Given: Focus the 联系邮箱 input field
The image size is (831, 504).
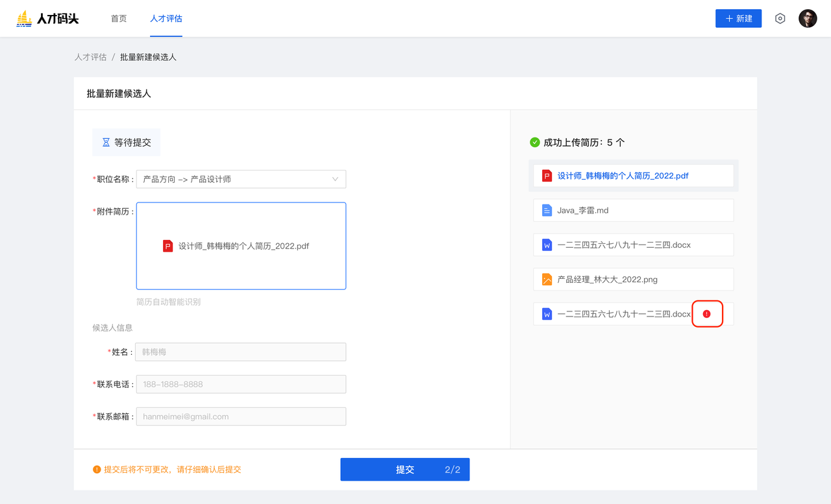Looking at the screenshot, I should pyautogui.click(x=240, y=416).
